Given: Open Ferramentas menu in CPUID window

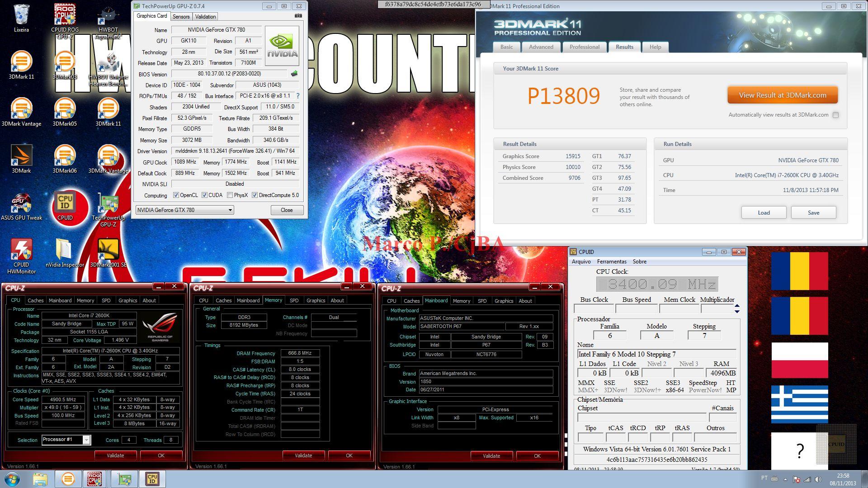Looking at the screenshot, I should point(612,262).
